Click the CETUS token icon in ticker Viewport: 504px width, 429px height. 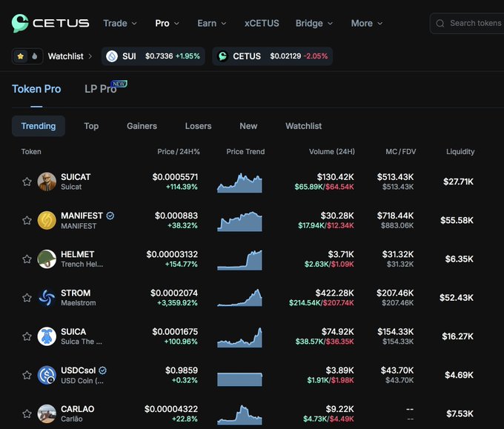tap(222, 56)
